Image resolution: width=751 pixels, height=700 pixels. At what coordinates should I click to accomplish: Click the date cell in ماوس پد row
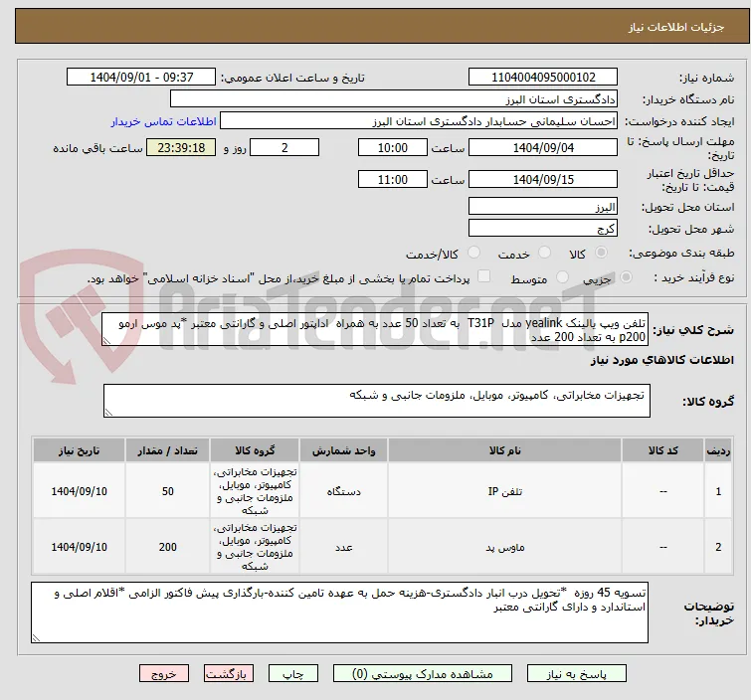click(x=79, y=547)
